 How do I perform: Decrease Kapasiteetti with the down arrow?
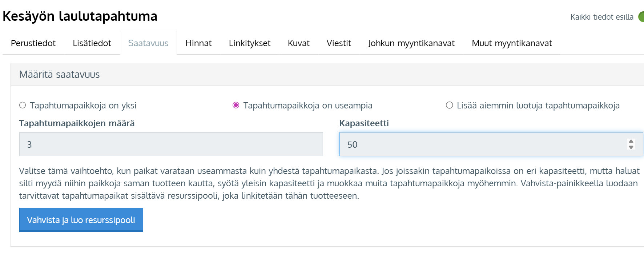coord(631,147)
